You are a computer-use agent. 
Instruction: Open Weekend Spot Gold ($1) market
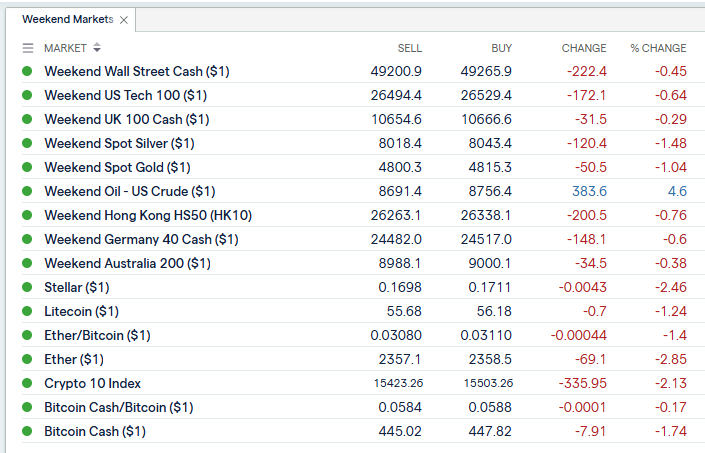click(x=117, y=168)
